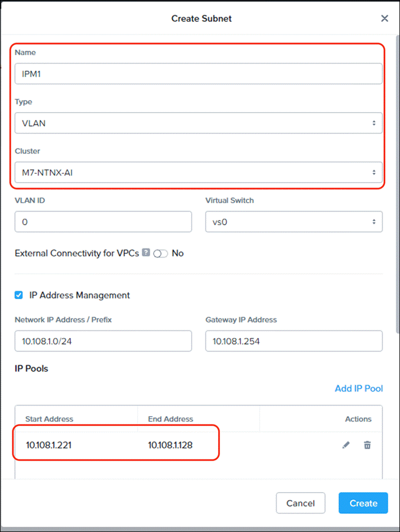
Task: Select the end address 10.108.1.128 cell
Action: point(170,445)
